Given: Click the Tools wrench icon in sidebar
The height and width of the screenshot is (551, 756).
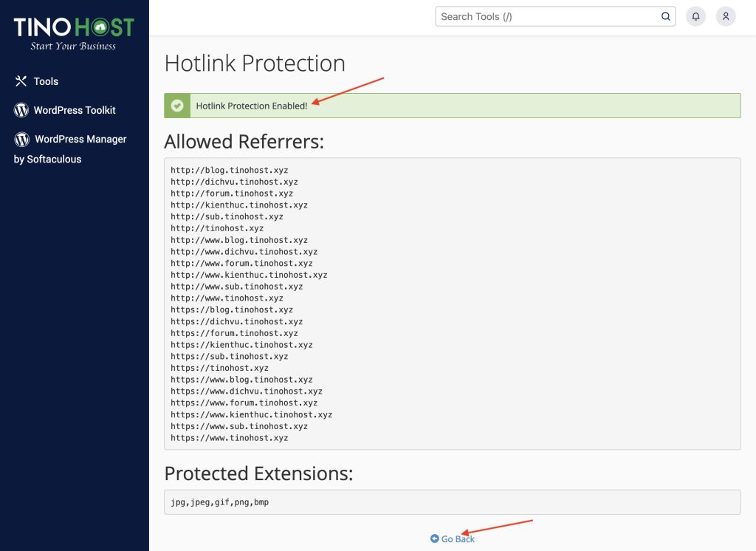Looking at the screenshot, I should [21, 81].
